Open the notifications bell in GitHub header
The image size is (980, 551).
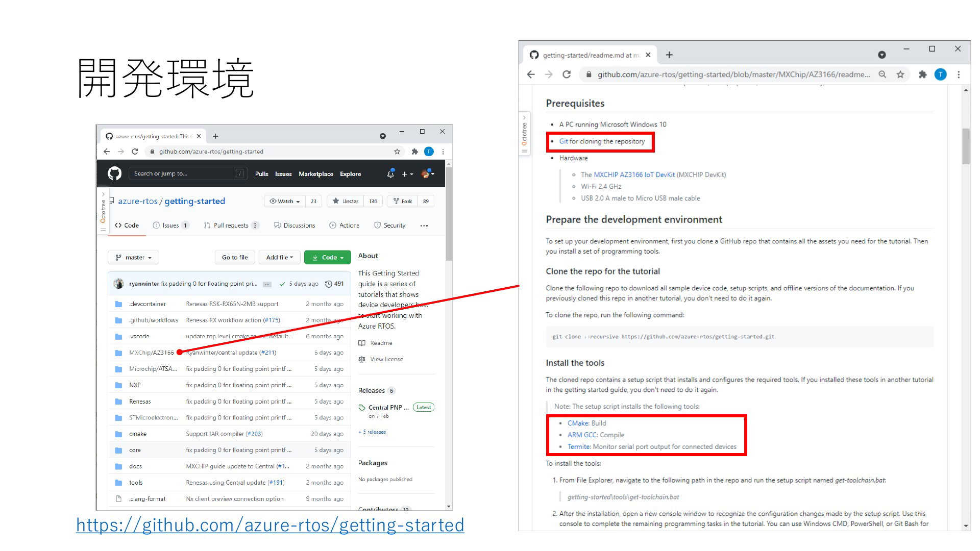pyautogui.click(x=390, y=173)
